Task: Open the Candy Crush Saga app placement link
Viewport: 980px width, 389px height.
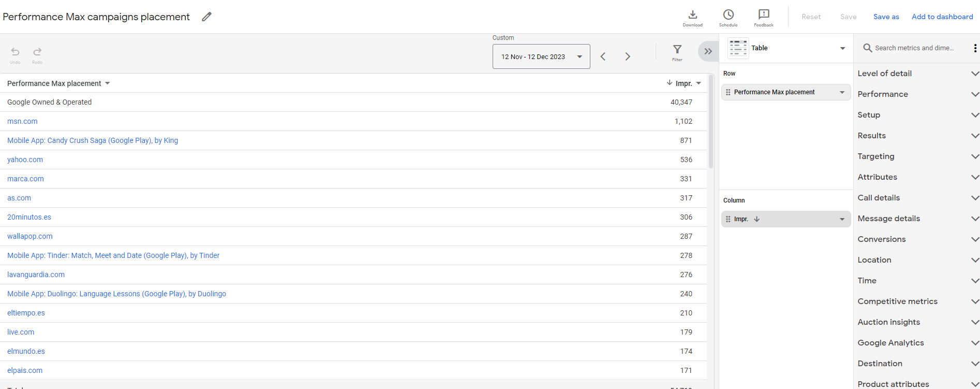Action: point(93,140)
